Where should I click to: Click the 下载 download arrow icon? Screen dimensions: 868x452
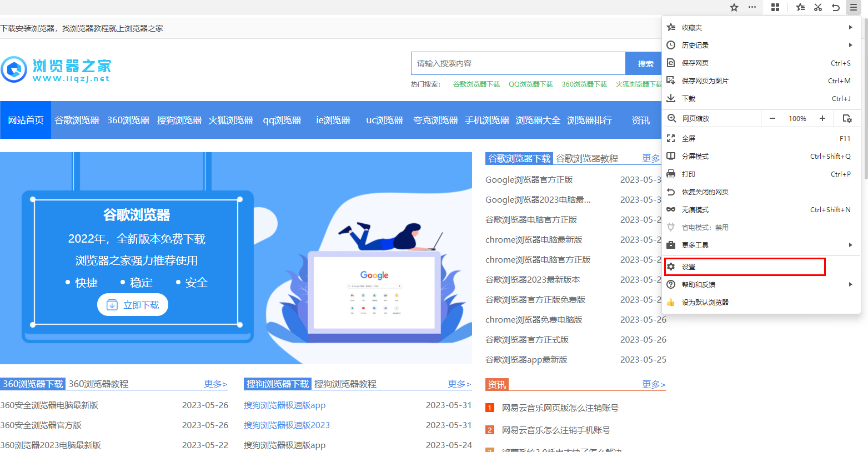[671, 98]
